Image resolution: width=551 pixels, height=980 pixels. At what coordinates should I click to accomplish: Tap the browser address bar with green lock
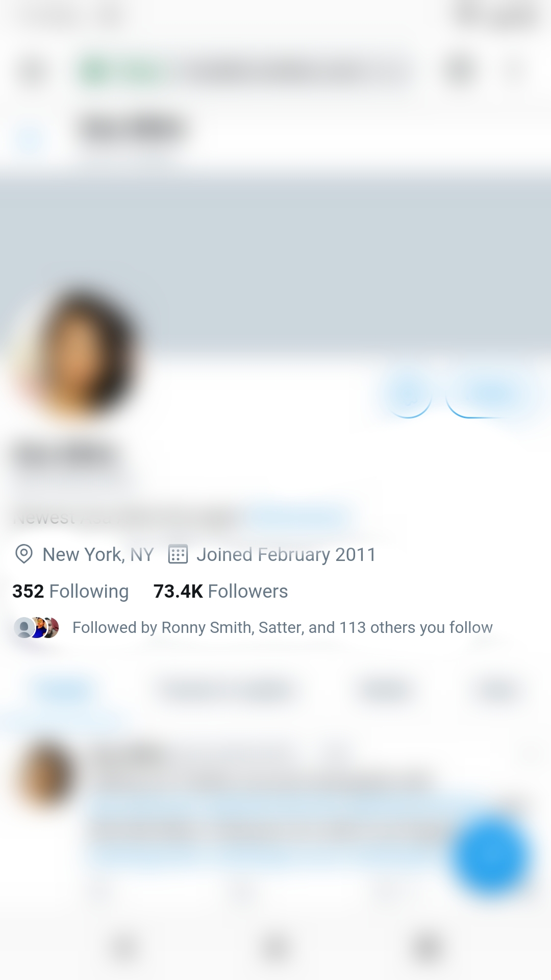[245, 71]
